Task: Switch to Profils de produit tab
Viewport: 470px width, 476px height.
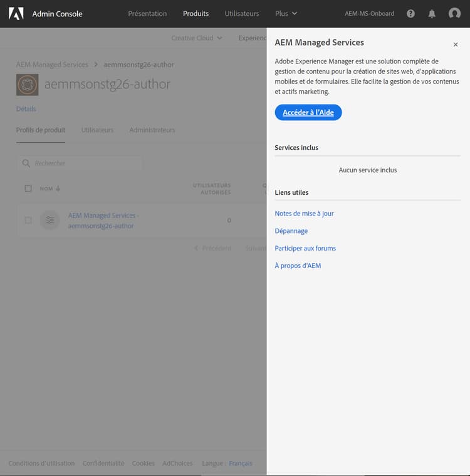Action: (x=41, y=130)
